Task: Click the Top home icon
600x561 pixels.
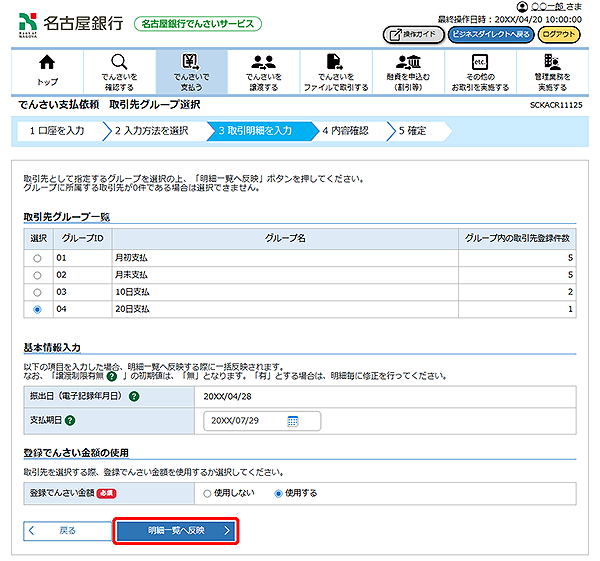Action: click(x=47, y=64)
